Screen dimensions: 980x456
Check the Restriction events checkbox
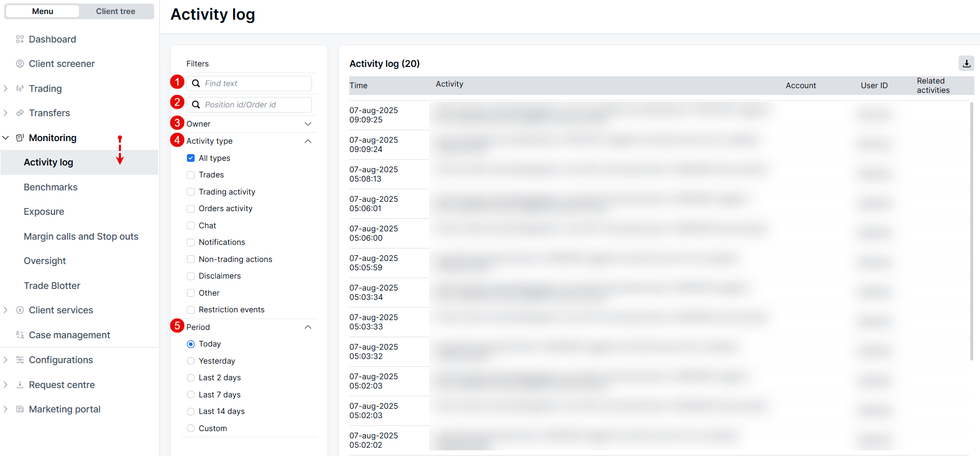[190, 310]
